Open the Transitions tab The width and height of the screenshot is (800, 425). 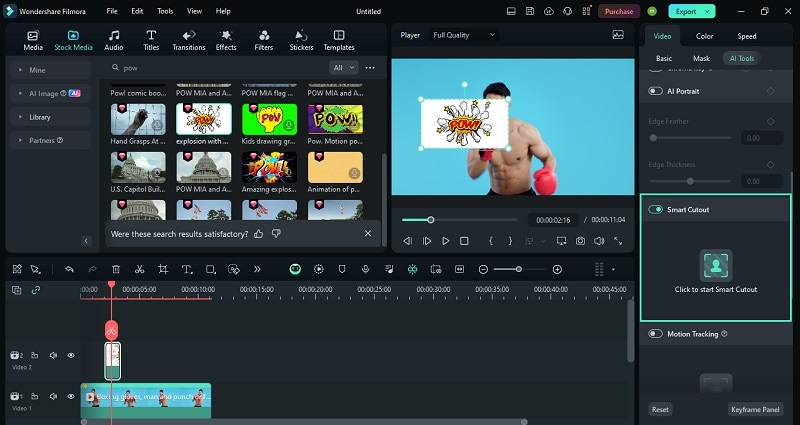click(x=189, y=40)
